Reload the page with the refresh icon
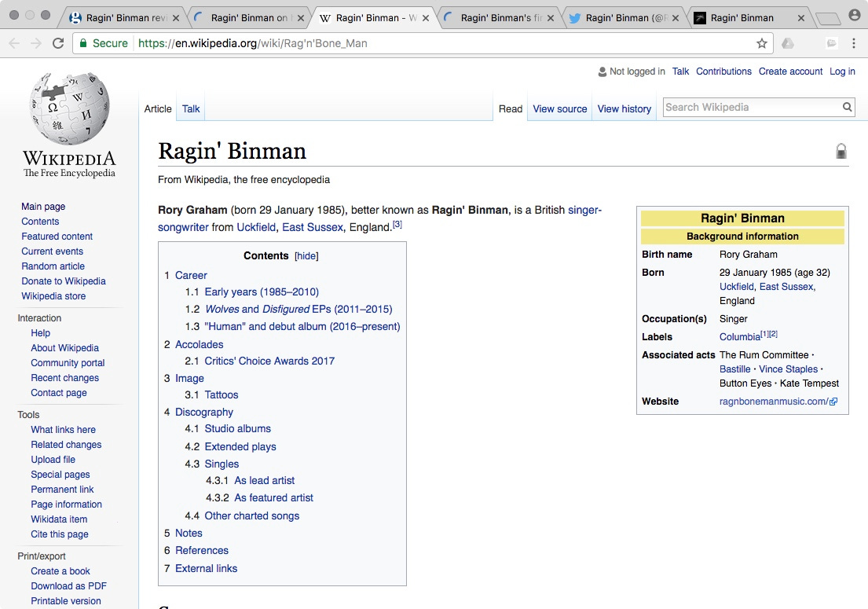Viewport: 868px width, 609px height. (x=58, y=43)
